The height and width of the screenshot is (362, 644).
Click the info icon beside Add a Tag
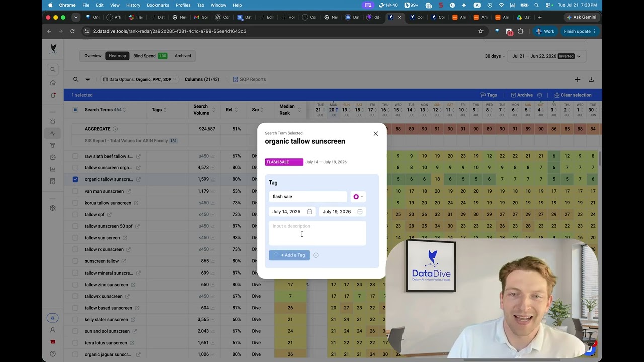pyautogui.click(x=316, y=255)
